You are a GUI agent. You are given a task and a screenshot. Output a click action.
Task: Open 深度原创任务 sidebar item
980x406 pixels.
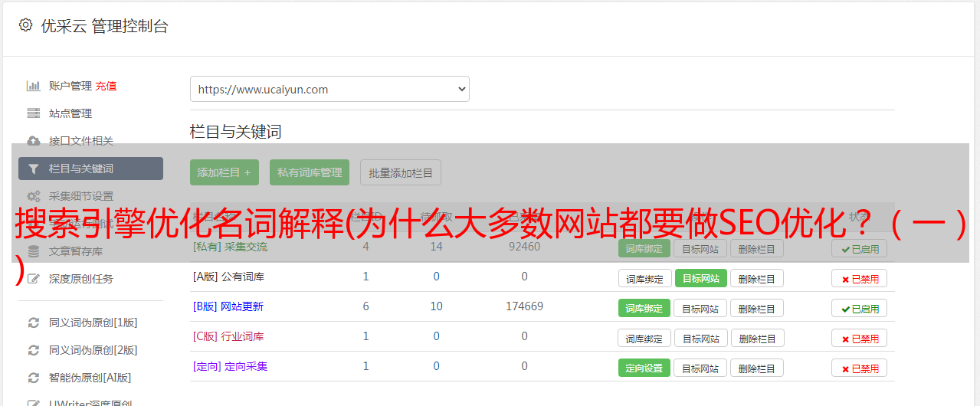pos(81,279)
